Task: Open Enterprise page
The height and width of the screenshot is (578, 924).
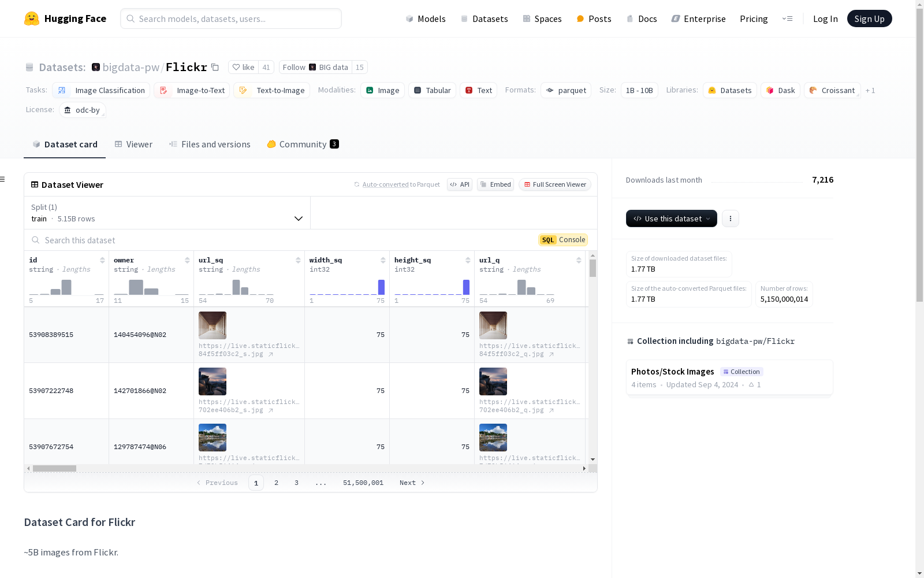Action: 698,18
